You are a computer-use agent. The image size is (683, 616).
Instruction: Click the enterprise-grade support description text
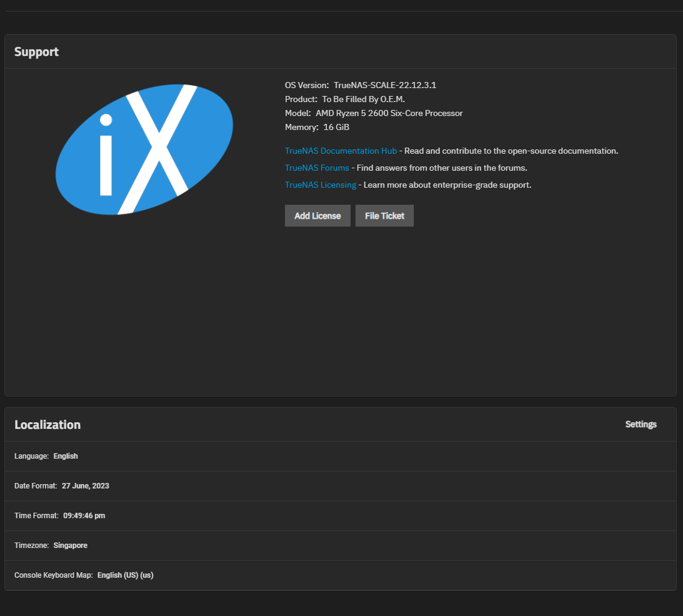447,185
